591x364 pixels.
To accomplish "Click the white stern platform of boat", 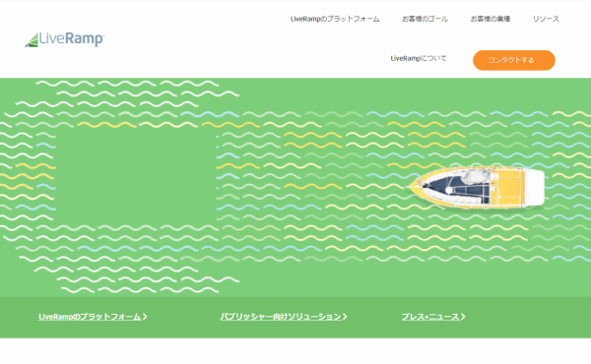I will pos(535,188).
